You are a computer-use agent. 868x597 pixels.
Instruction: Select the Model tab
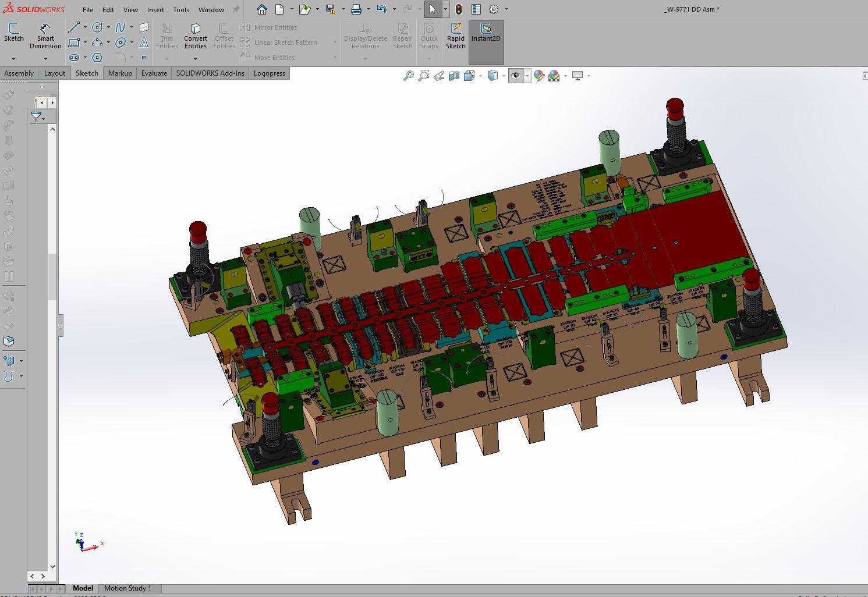(83, 588)
